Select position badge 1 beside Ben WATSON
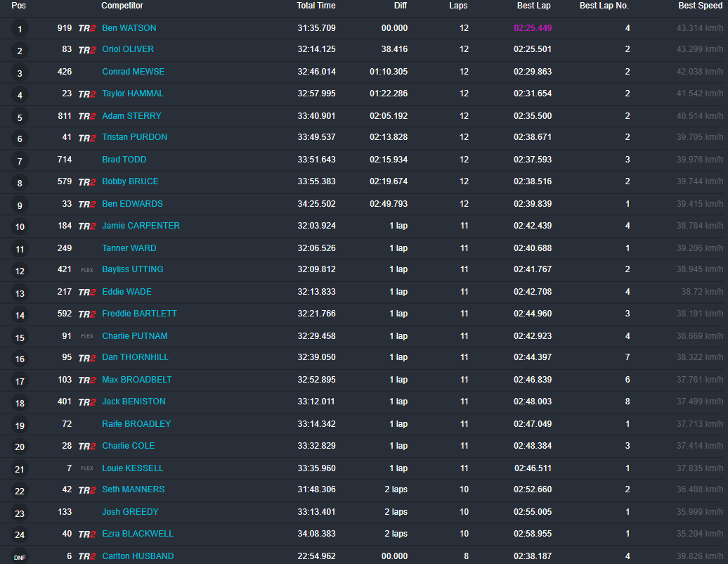 tap(19, 27)
